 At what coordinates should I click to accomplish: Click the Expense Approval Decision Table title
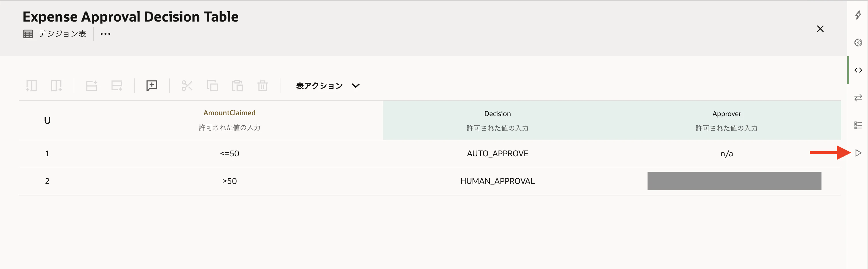pyautogui.click(x=130, y=17)
